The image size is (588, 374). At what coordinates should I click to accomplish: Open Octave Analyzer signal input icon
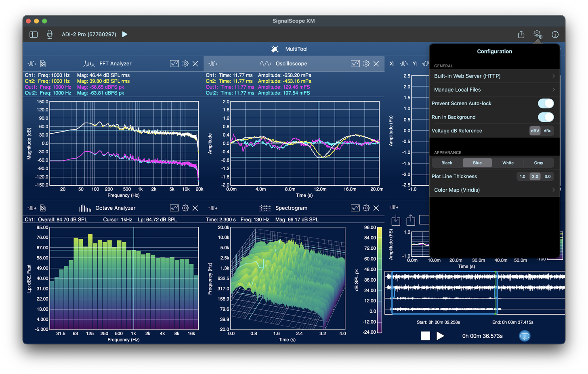tap(32, 208)
